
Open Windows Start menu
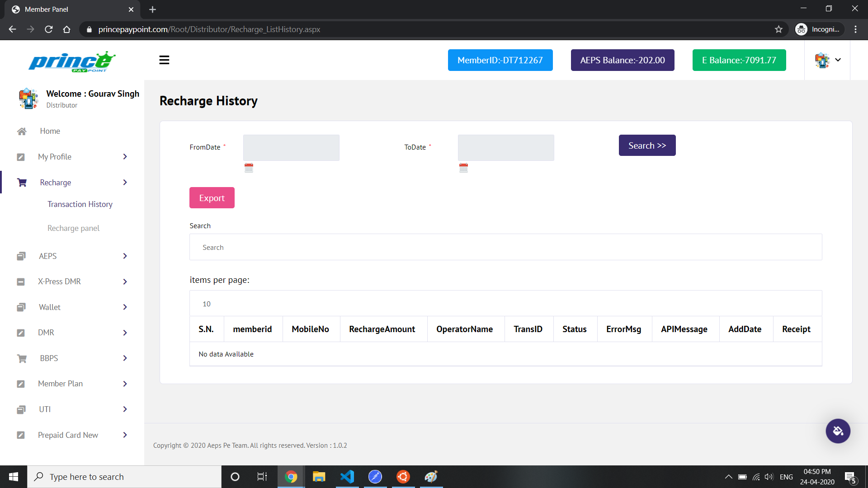[x=14, y=477]
